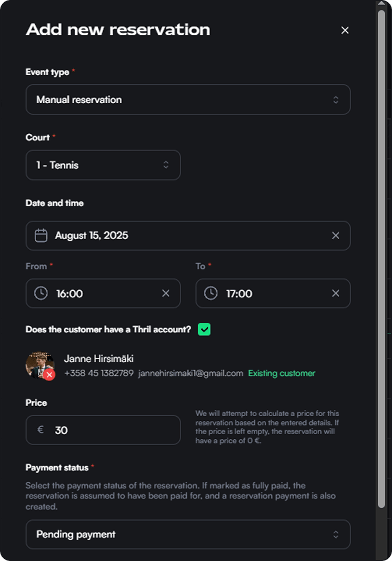This screenshot has width=392, height=561.
Task: Open the Event type dropdown
Action: point(188,100)
